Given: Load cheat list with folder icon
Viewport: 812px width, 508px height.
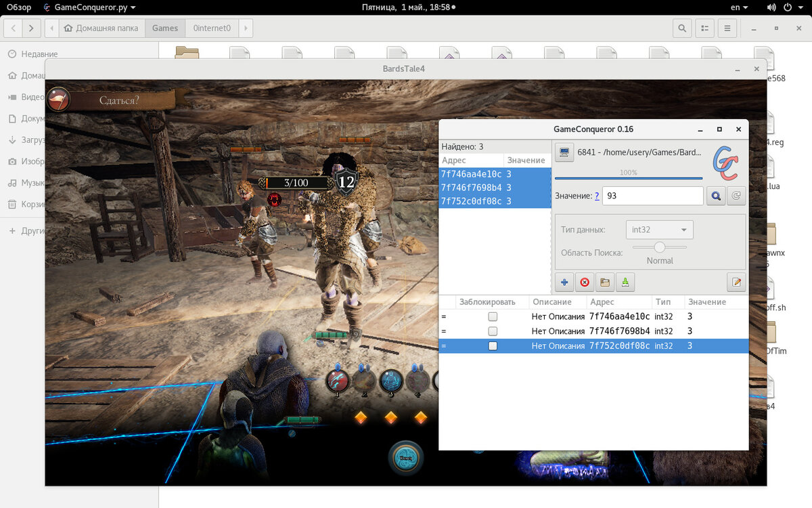Looking at the screenshot, I should (605, 282).
